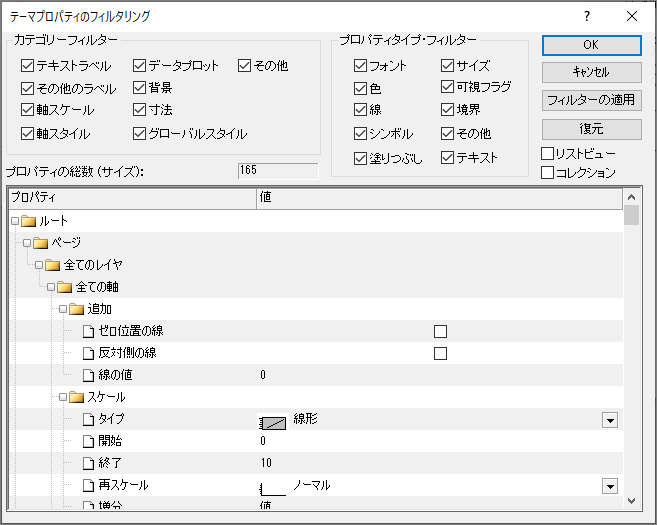This screenshot has height=525, width=657.
Task: Click the ページ folder icon
Action: 40,243
